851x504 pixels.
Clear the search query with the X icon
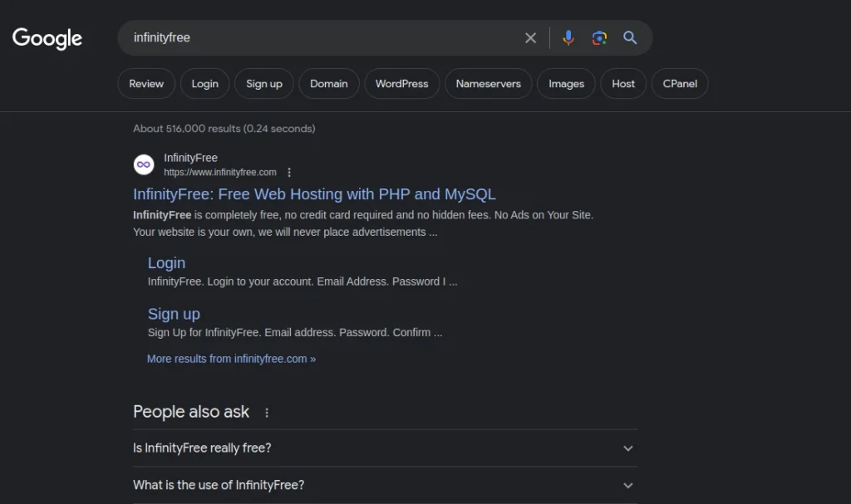[530, 38]
